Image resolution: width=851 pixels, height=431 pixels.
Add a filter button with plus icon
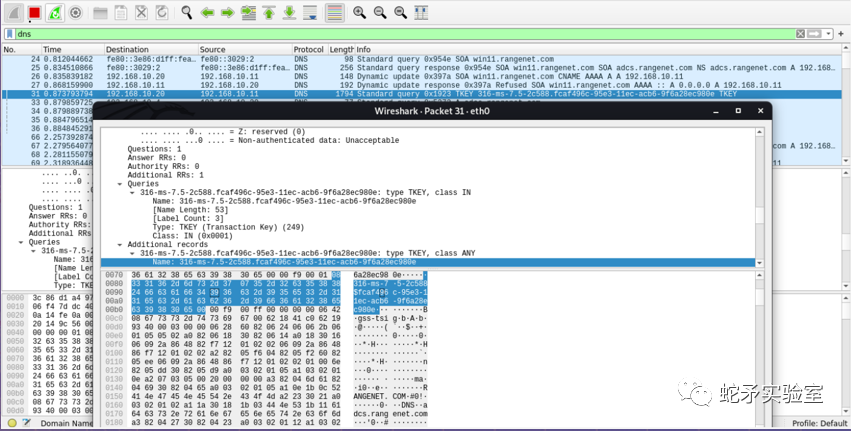841,34
